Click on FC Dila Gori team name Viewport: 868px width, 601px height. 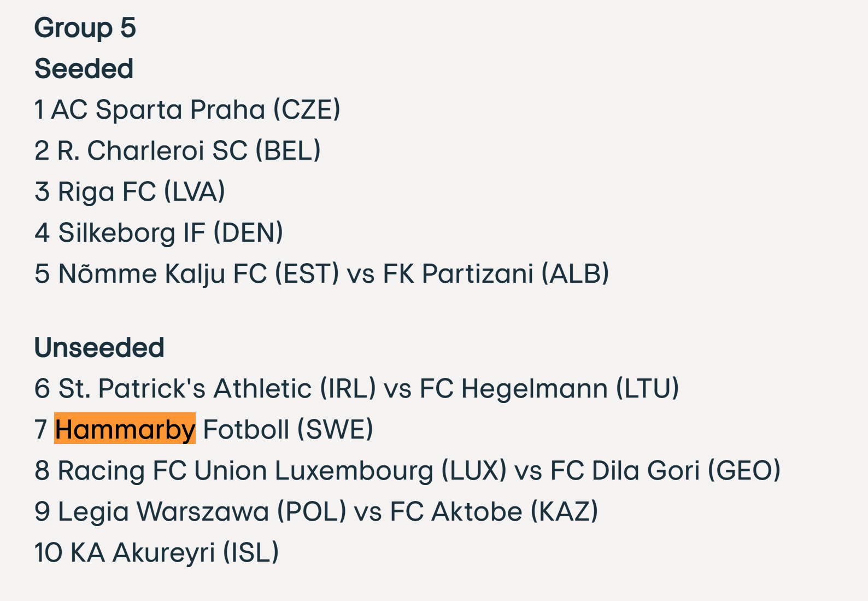(x=625, y=471)
